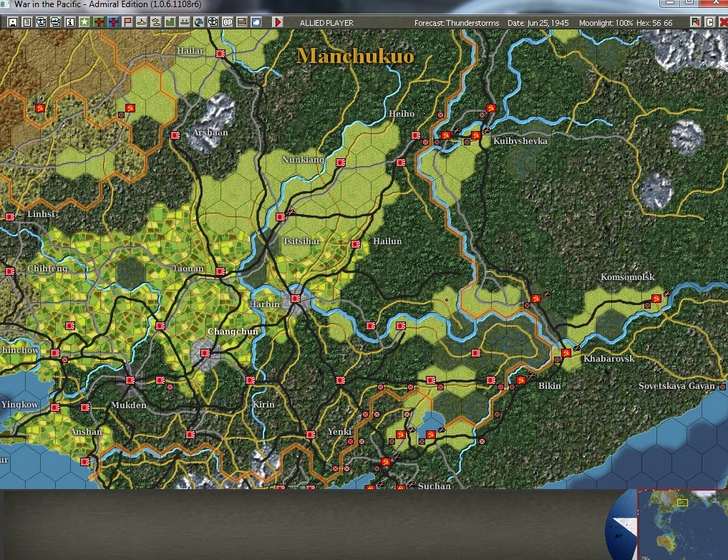Click the yellow task force ships icon
728x560 pixels.
point(156,21)
